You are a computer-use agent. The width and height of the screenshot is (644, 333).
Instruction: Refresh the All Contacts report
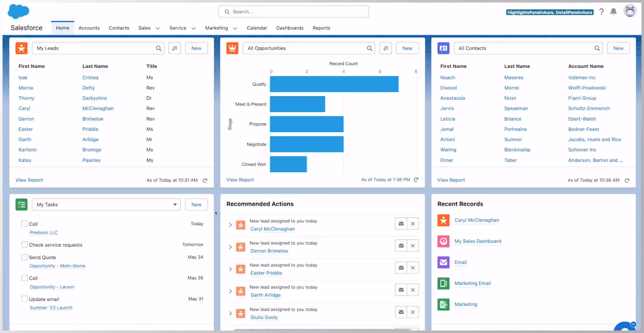[x=627, y=180]
